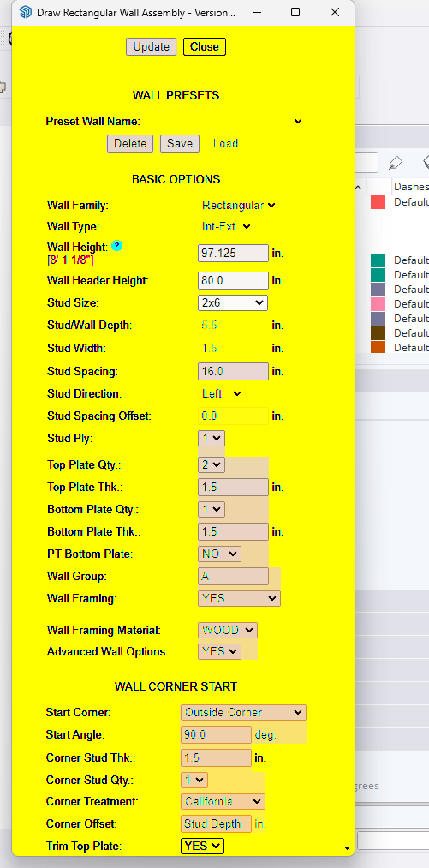Click the red color swatch beside Default
The width and height of the screenshot is (429, 868).
(x=378, y=202)
